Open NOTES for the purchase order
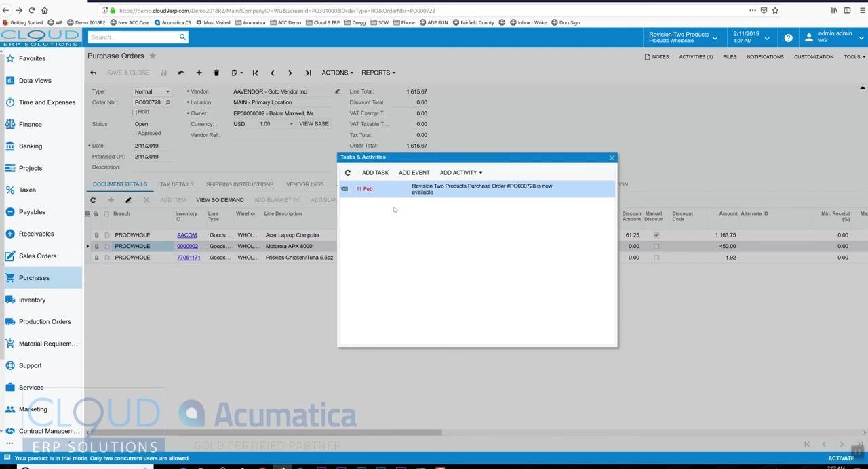Screen dimensions: 868x469 (x=656, y=57)
